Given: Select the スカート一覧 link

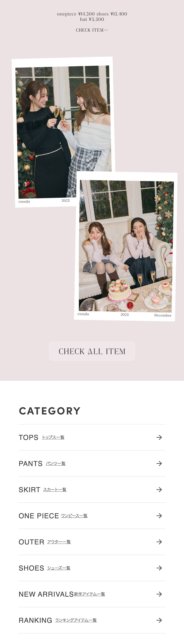Looking at the screenshot, I should point(55,489).
